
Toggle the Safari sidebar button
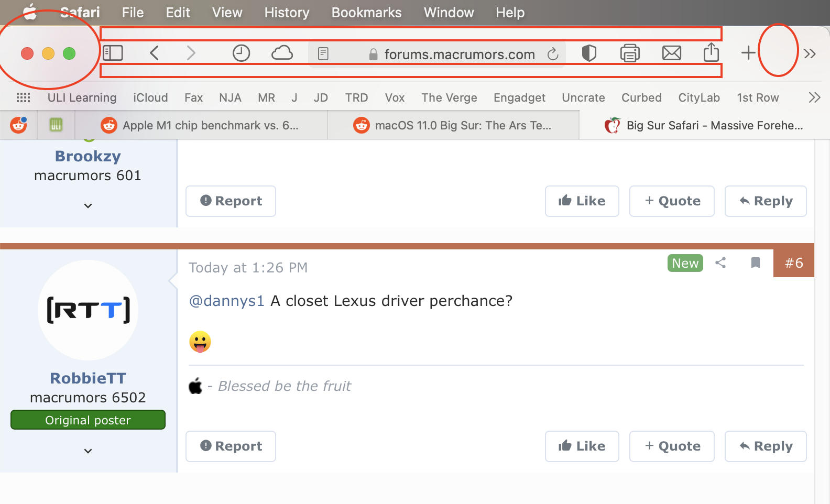tap(113, 53)
